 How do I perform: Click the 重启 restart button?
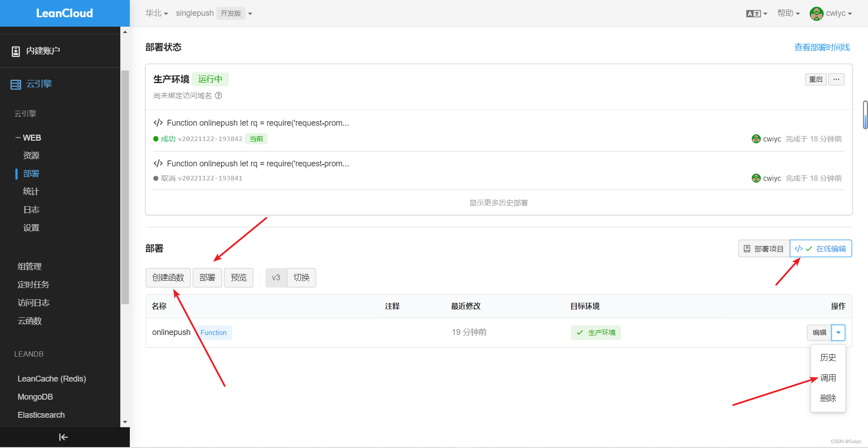(816, 79)
